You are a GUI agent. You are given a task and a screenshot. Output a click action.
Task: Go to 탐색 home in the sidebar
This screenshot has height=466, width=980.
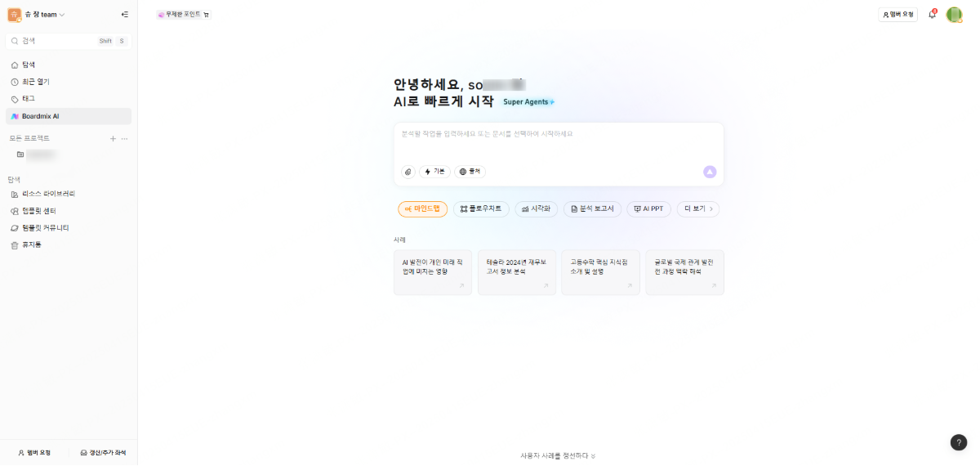click(69, 65)
